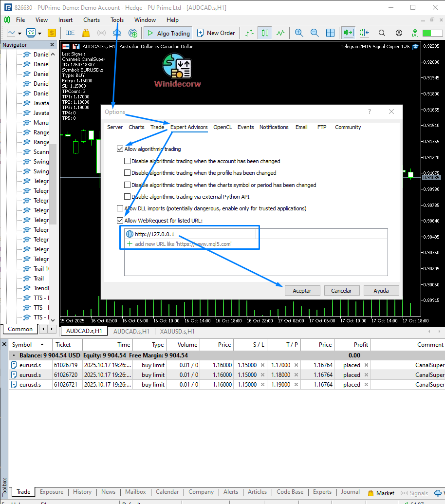Viewport: 445px width, 504px height.
Task: Switch chart to line chart view
Action: [x=280, y=33]
